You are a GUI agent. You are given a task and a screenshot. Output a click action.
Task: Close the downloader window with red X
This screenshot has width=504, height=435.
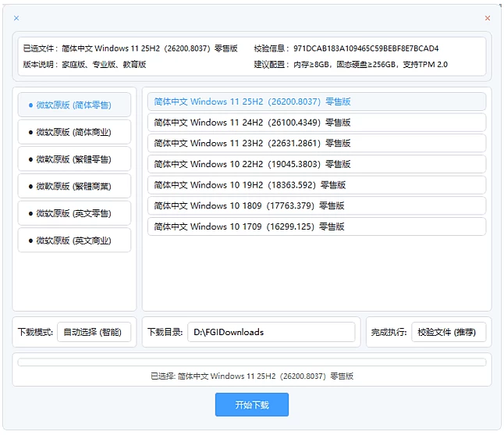point(488,18)
